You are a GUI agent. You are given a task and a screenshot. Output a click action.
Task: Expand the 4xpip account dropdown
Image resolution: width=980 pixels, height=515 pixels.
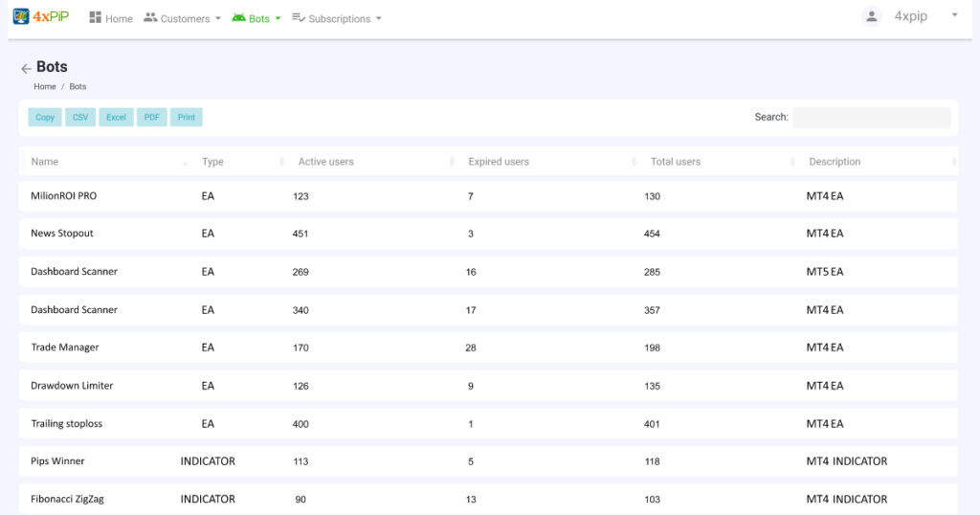(954, 16)
